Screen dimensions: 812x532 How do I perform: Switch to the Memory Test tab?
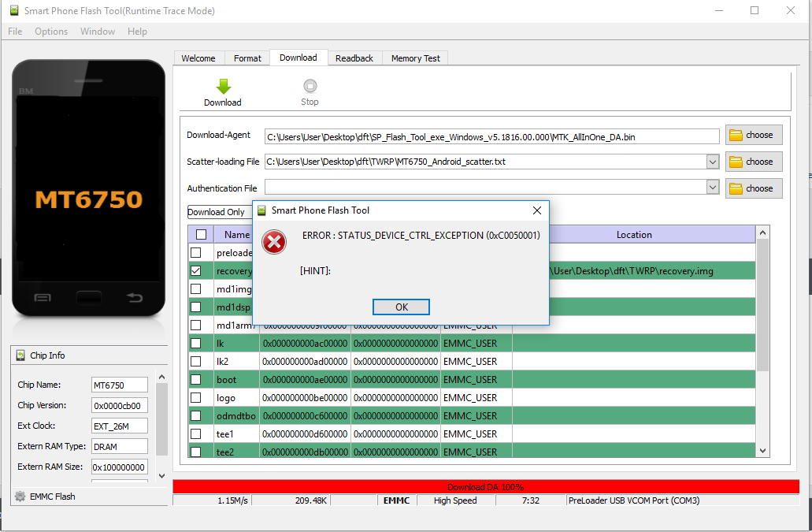416,58
